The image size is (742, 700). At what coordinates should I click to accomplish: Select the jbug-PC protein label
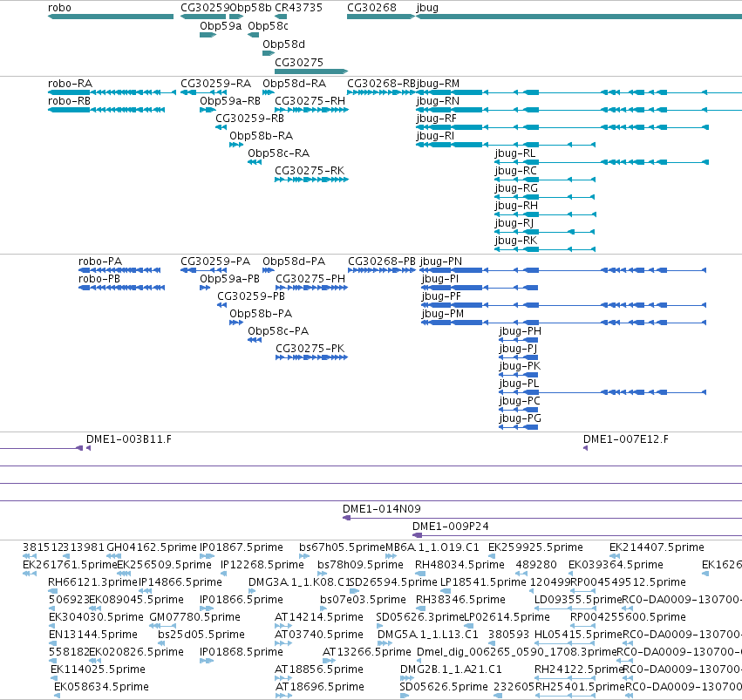(x=520, y=401)
